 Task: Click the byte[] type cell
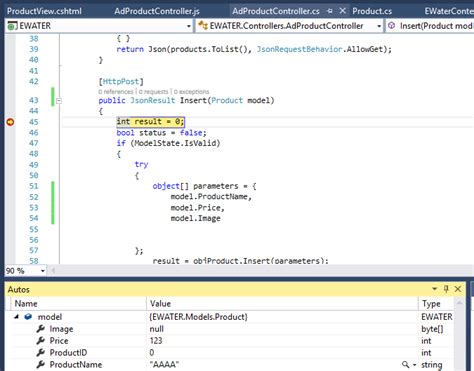432,329
